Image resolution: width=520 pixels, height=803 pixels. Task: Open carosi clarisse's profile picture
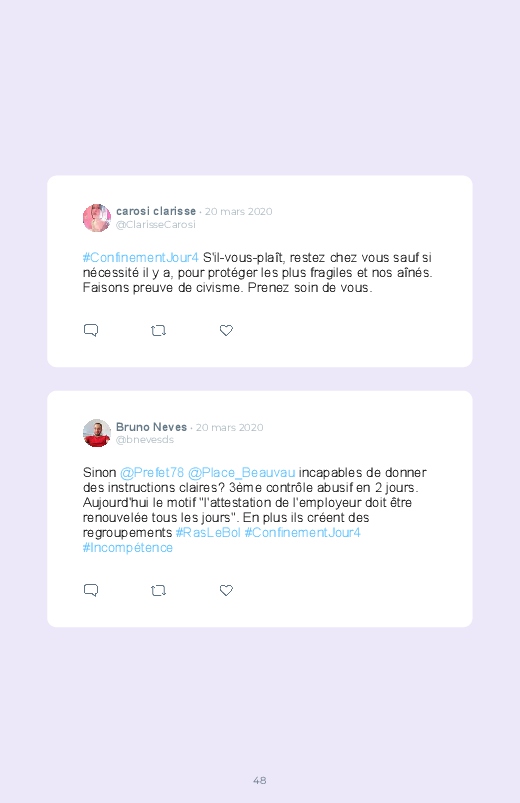click(x=97, y=218)
